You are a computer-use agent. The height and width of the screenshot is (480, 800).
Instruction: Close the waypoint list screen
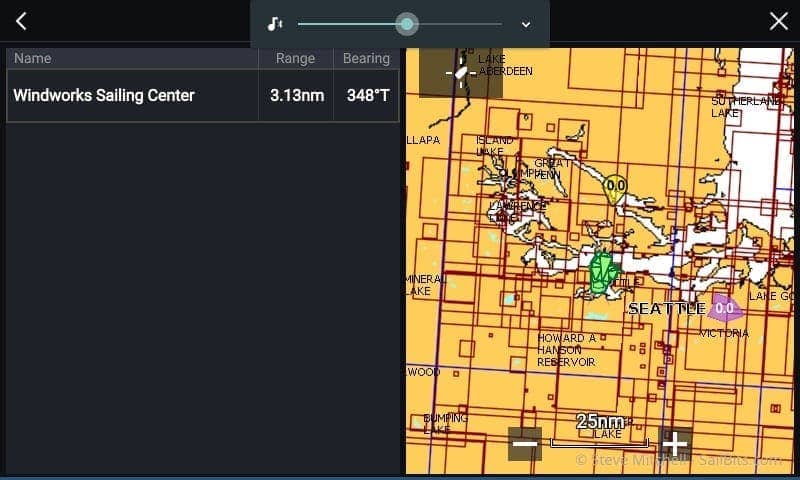779,21
